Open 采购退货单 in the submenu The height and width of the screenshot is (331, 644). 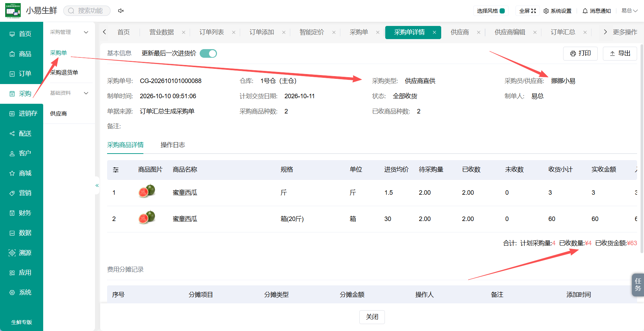(x=64, y=73)
